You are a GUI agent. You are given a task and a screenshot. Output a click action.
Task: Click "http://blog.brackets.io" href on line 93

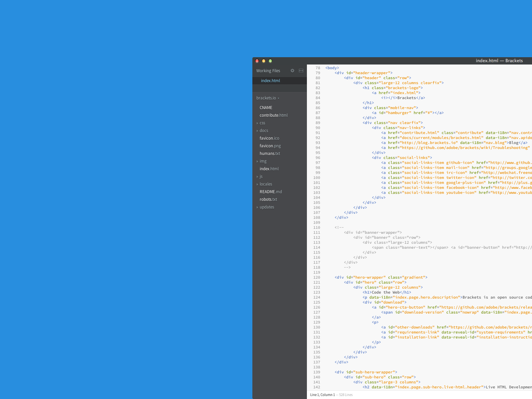[x=429, y=143]
